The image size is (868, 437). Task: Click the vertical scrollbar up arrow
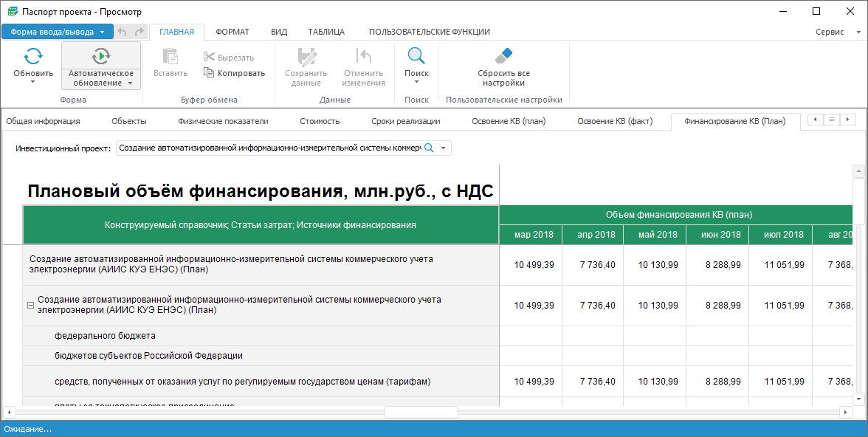[x=858, y=171]
